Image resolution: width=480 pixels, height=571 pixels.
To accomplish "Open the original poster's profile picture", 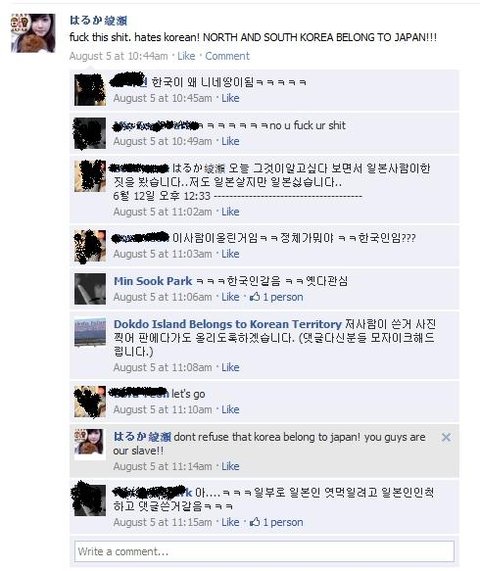I will [33, 33].
